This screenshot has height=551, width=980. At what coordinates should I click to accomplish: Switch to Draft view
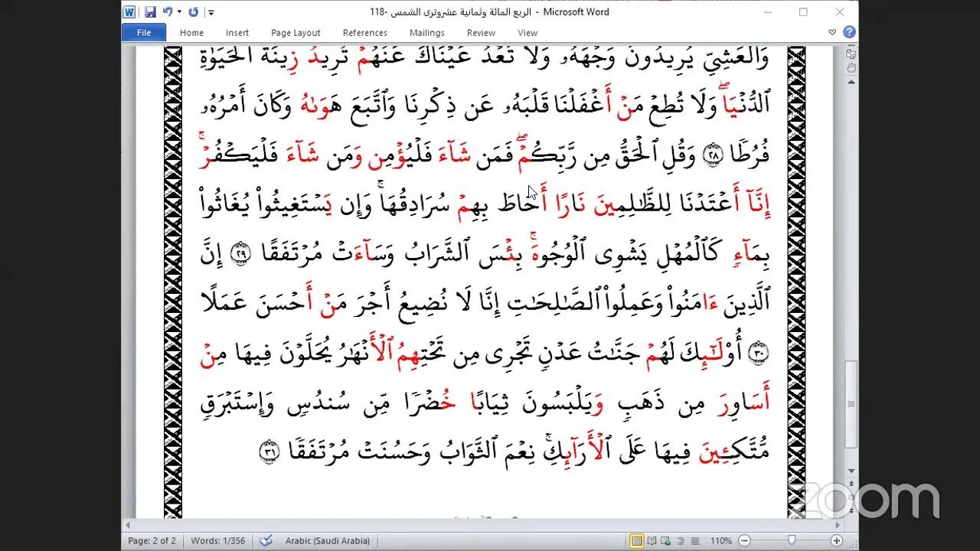tap(694, 541)
